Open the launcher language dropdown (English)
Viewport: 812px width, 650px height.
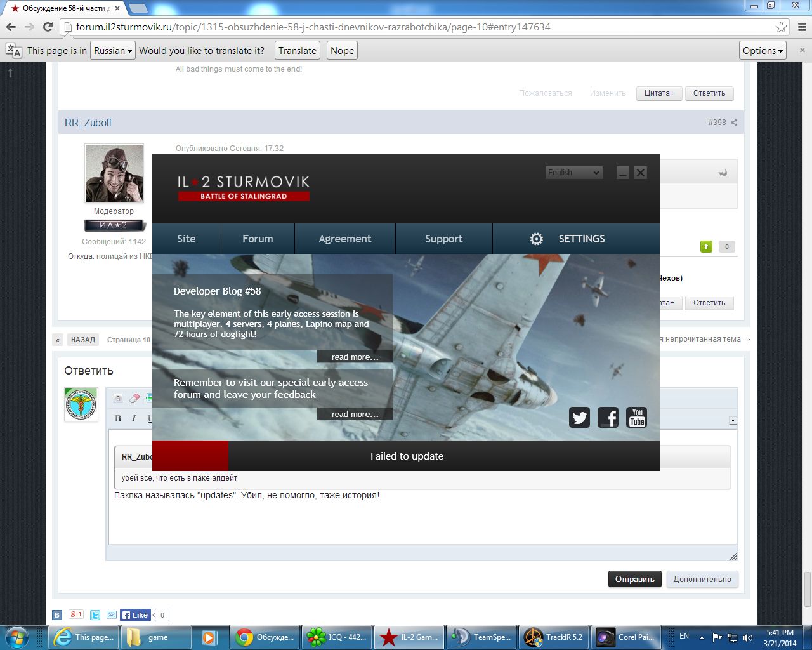pyautogui.click(x=573, y=172)
